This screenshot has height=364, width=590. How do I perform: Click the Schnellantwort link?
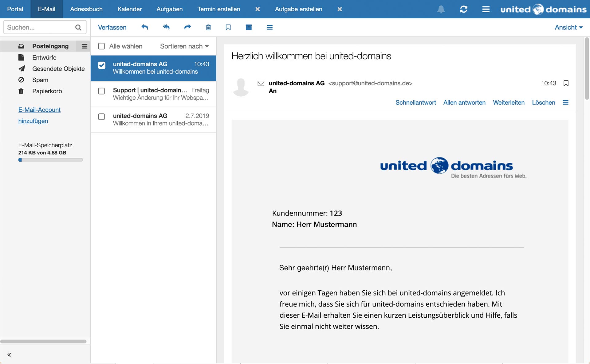pyautogui.click(x=415, y=103)
